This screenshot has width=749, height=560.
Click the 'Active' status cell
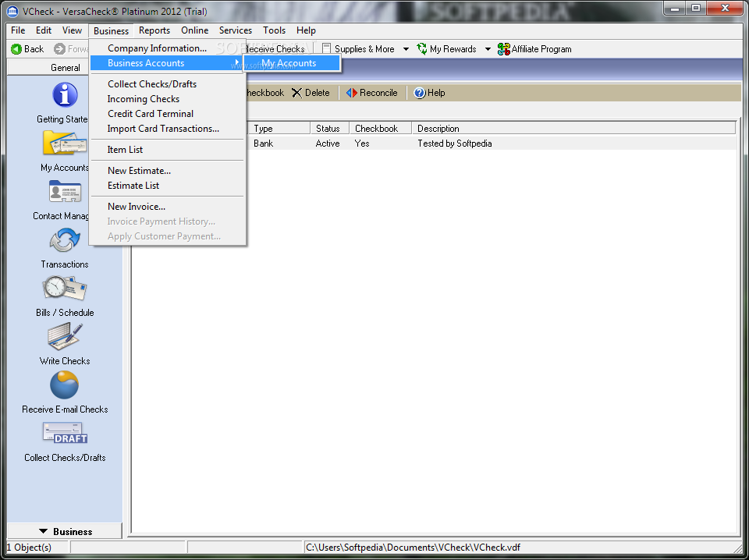tap(328, 144)
